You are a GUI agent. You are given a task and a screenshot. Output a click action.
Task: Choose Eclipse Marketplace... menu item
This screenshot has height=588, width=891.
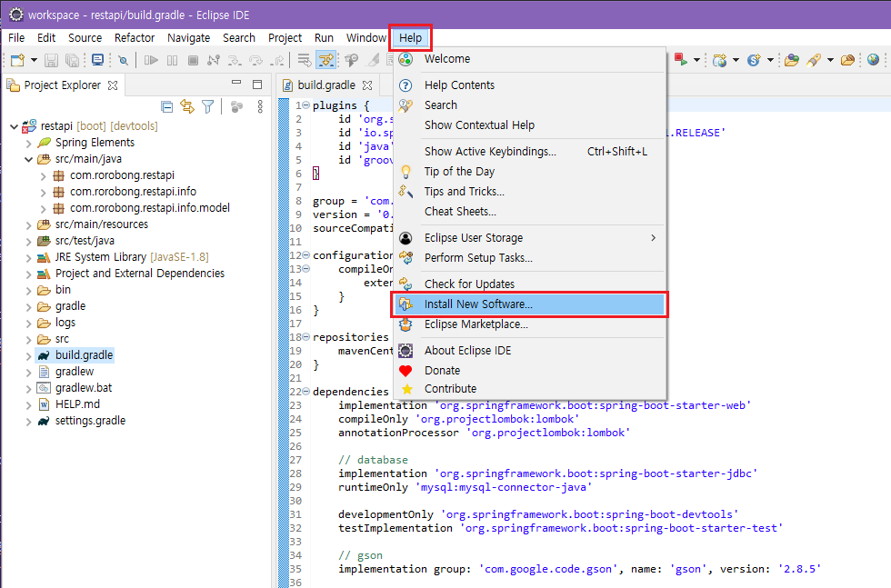tap(529, 324)
